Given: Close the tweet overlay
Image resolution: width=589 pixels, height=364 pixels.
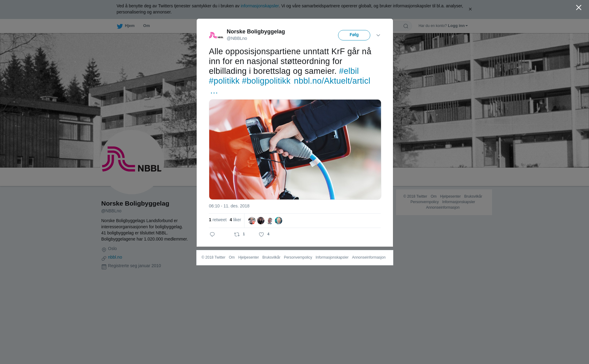Looking at the screenshot, I should tap(579, 8).
